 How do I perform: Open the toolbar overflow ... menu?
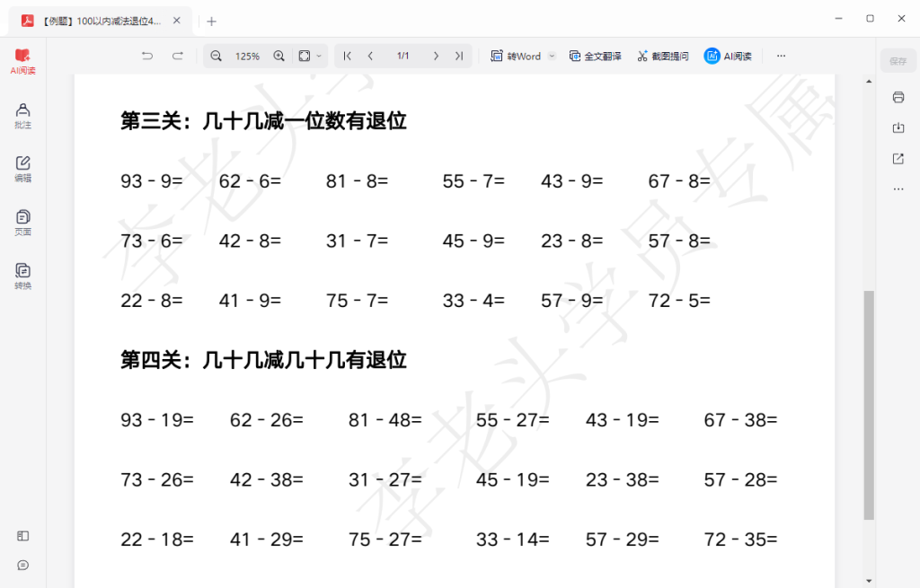(x=781, y=55)
